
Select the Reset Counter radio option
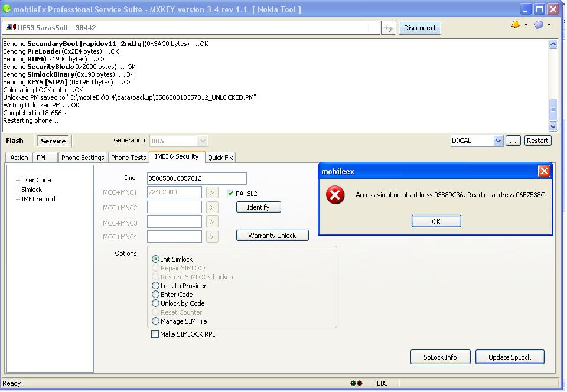tap(155, 312)
